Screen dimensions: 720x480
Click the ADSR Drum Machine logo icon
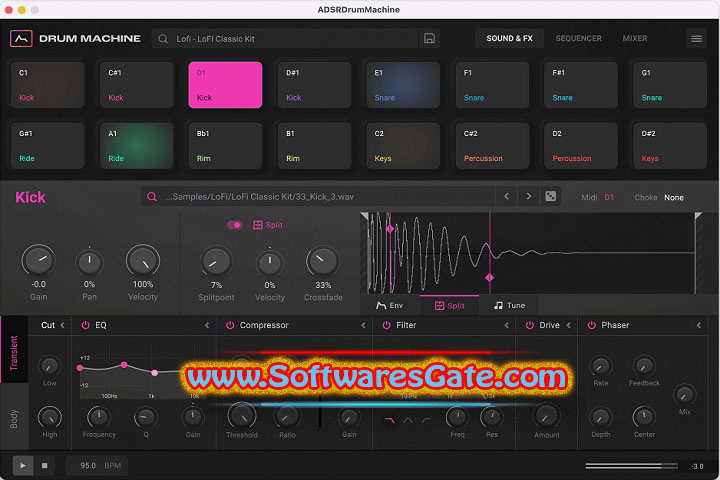pos(21,39)
